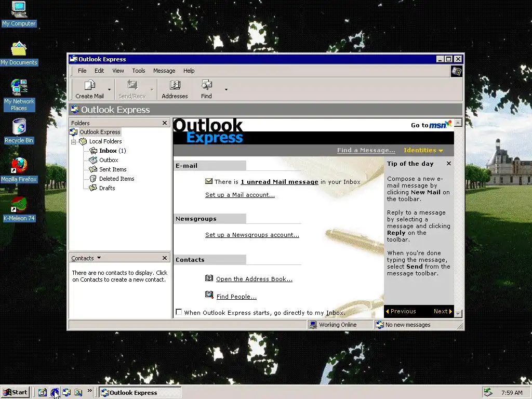Open the Message menu
This screenshot has height=399, width=532.
[x=164, y=71]
